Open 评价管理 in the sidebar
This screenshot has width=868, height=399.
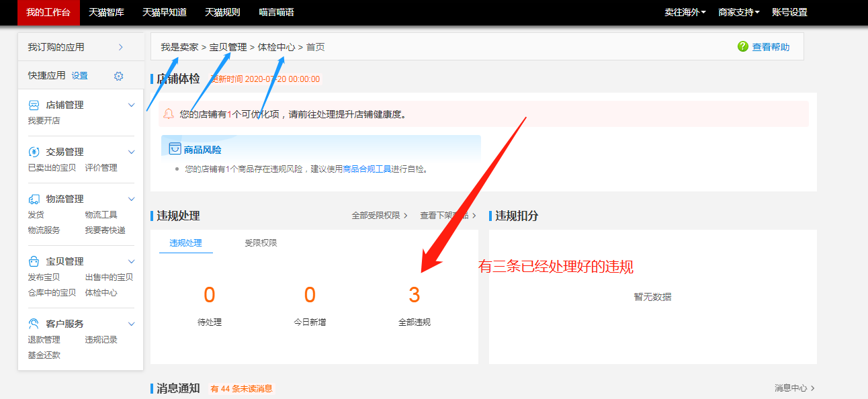click(101, 168)
